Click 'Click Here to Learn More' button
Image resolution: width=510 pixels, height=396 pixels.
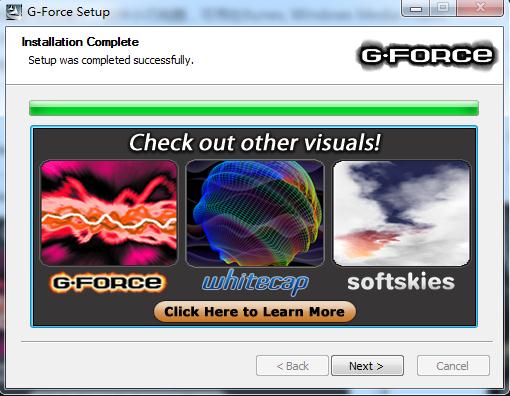pyautogui.click(x=255, y=312)
